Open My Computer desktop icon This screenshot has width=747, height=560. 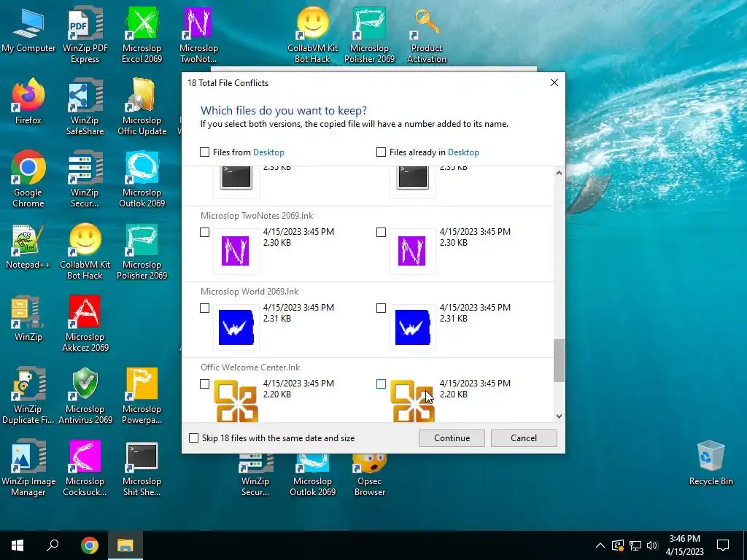tap(28, 31)
